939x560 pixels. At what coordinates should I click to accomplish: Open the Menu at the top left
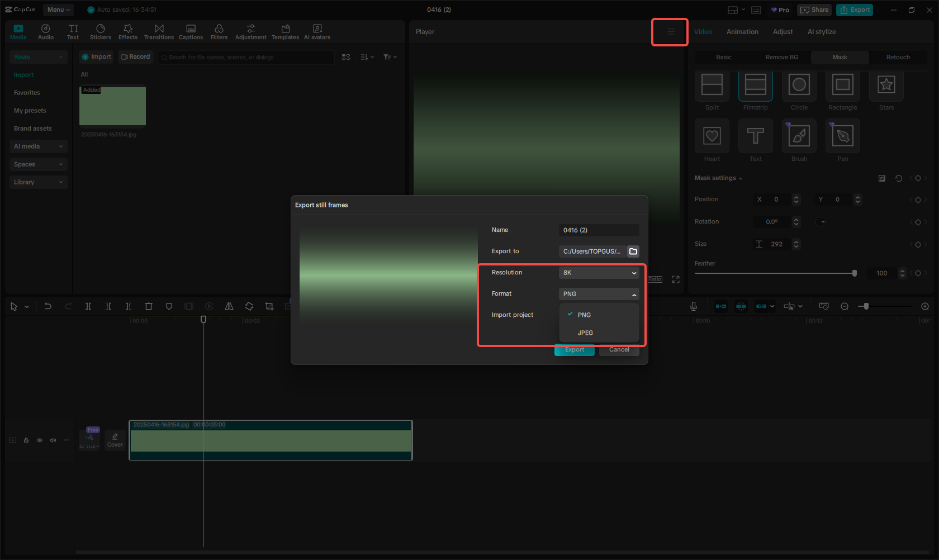58,10
